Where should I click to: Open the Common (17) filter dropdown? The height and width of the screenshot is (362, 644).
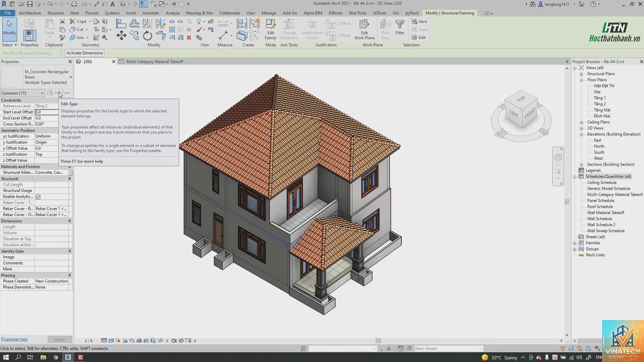click(x=22, y=93)
